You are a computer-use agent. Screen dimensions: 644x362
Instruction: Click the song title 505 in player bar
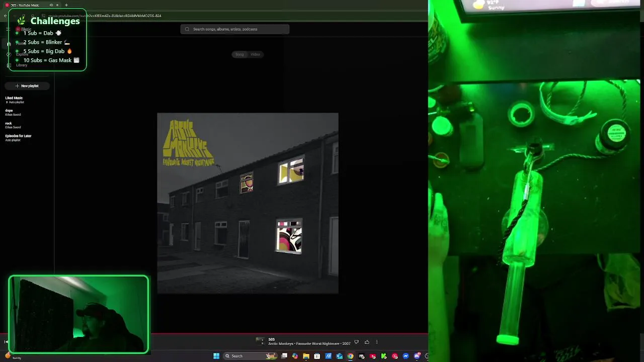coord(271,339)
